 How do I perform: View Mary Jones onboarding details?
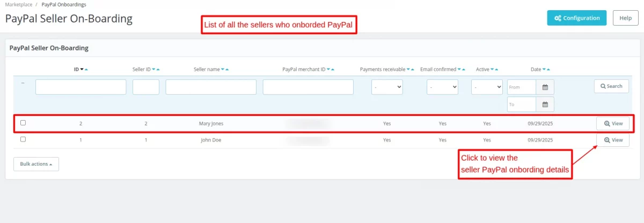613,123
